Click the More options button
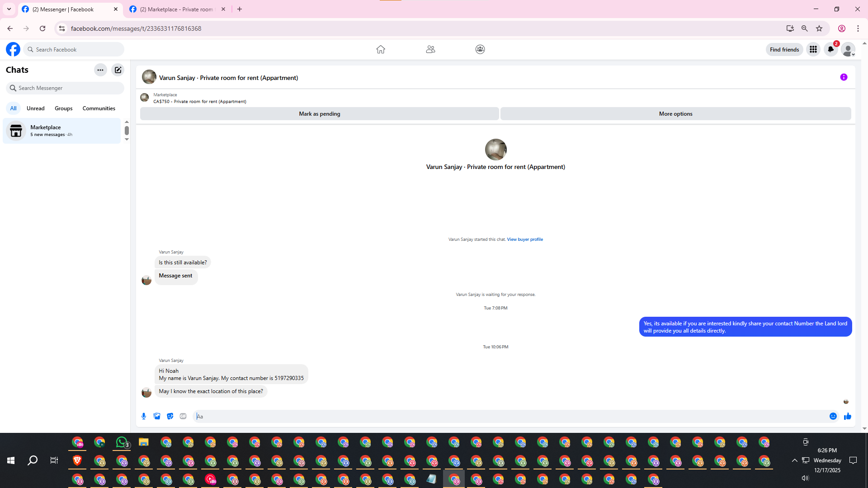This screenshot has height=488, width=868. point(675,114)
